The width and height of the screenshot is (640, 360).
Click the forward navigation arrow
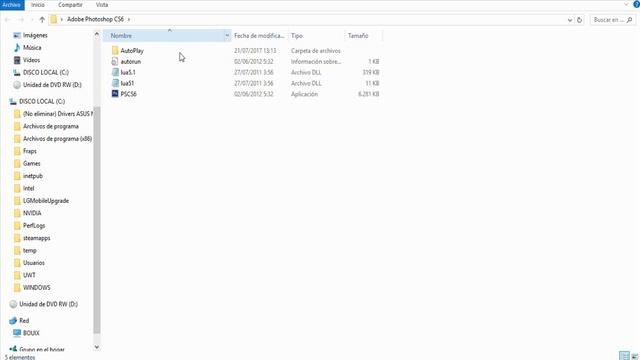pos(21,20)
